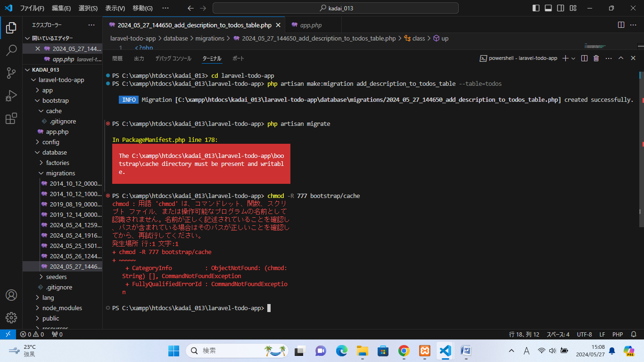Switch to the app.php editor tab
Screen dimensions: 644x362
[x=313, y=25]
